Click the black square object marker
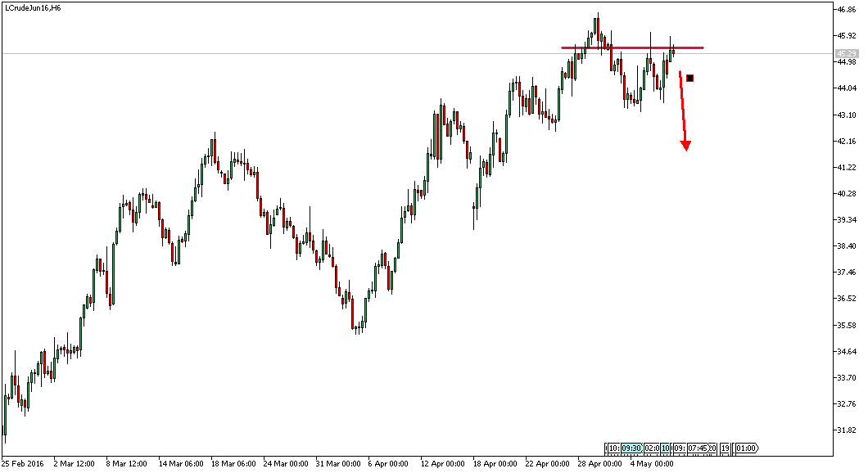This screenshot has height=473, width=868. coord(690,77)
